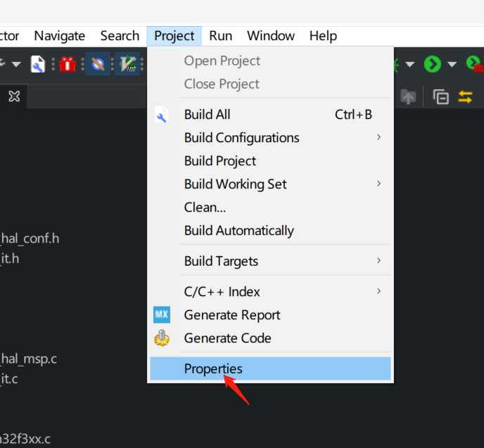Click the collapse all icon in panel
This screenshot has height=448, width=484.
pyautogui.click(x=440, y=97)
